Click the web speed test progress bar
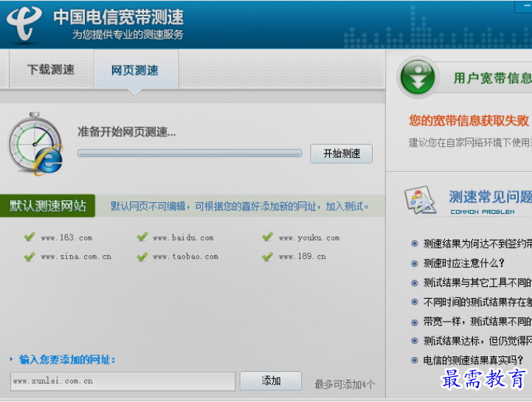This screenshot has width=532, height=402. point(190,153)
